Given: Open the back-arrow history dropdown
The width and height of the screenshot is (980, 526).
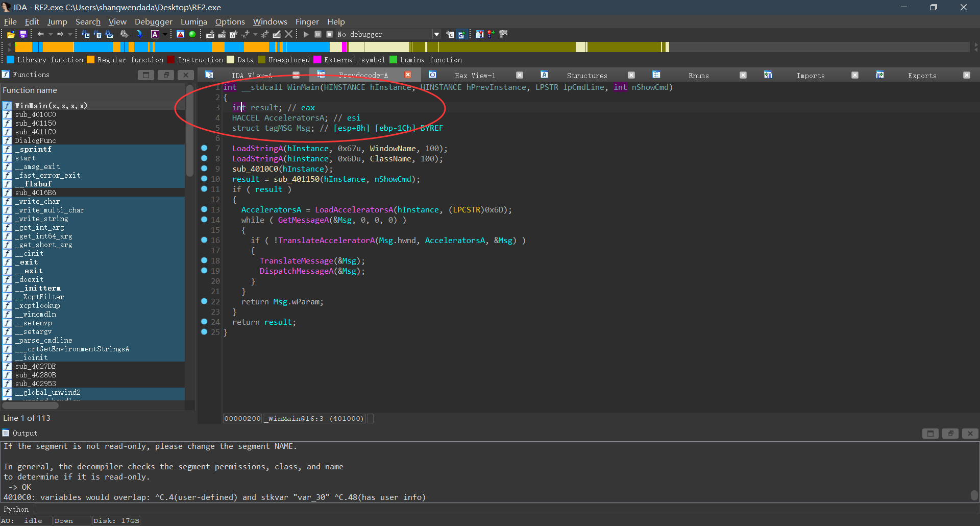Looking at the screenshot, I should click(51, 34).
